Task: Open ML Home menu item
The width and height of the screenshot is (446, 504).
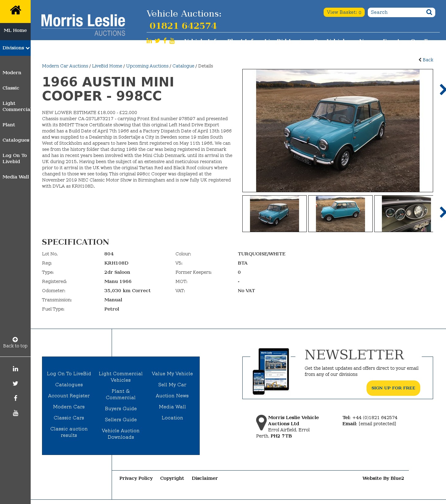Action: 15,30
